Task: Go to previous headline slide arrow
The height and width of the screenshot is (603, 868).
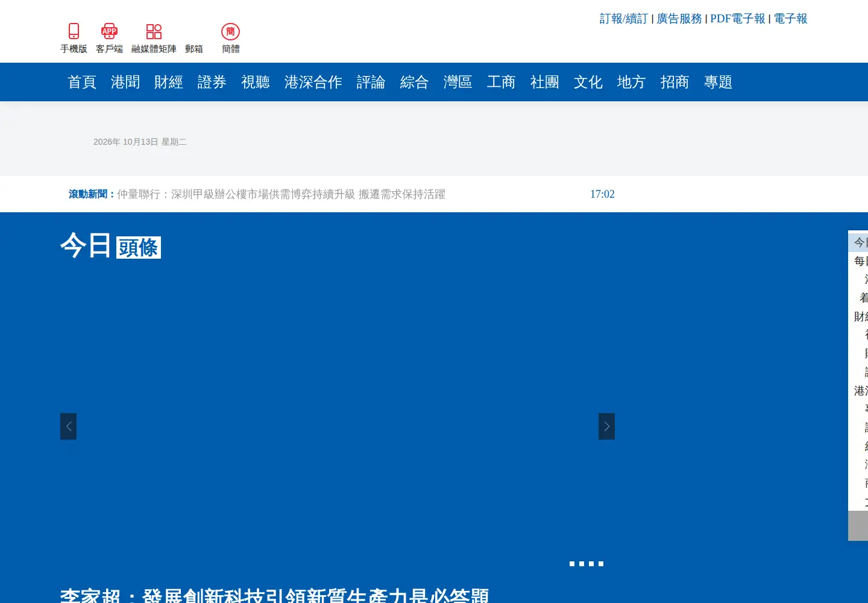Action: 68,426
